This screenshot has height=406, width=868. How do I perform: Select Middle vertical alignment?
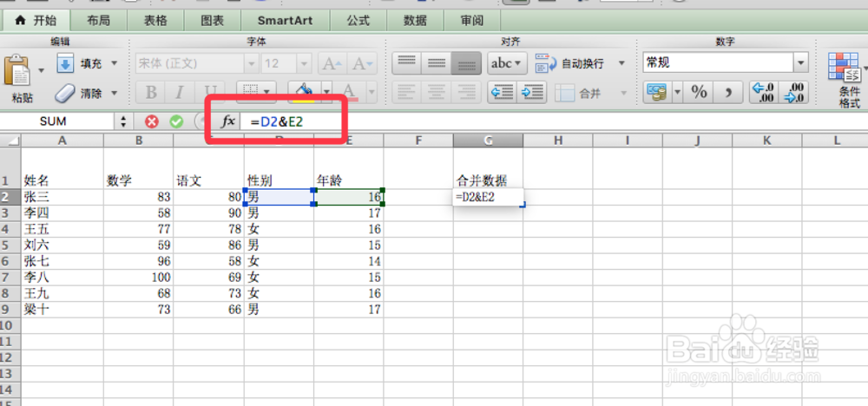[x=437, y=63]
